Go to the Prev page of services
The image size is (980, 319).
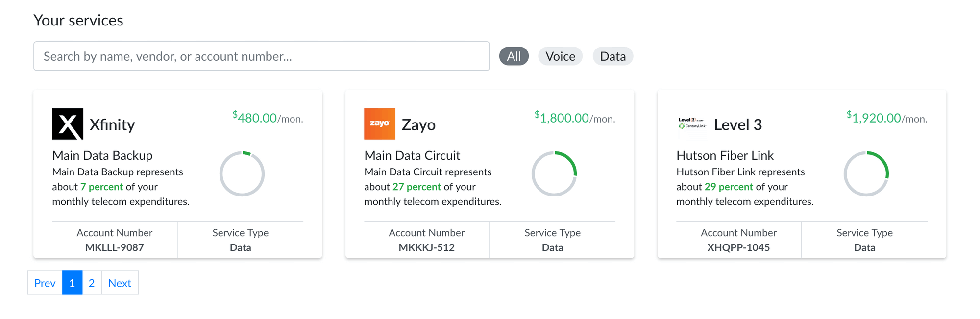tap(45, 283)
